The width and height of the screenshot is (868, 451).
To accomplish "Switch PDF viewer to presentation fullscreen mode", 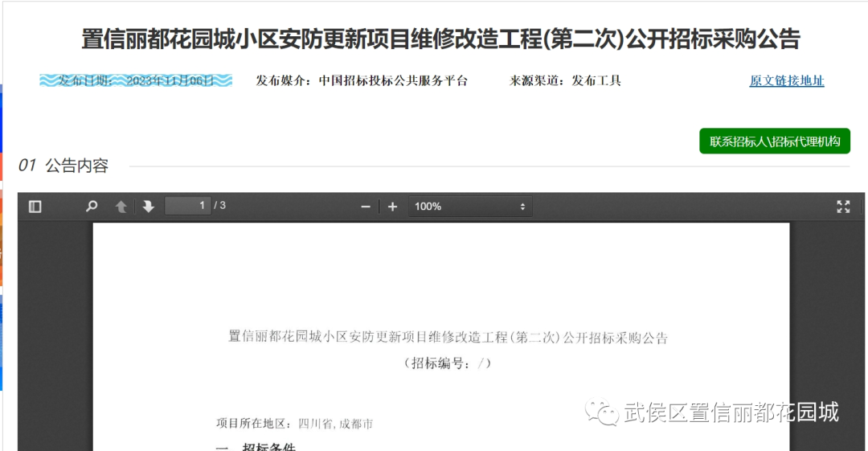I will [843, 207].
